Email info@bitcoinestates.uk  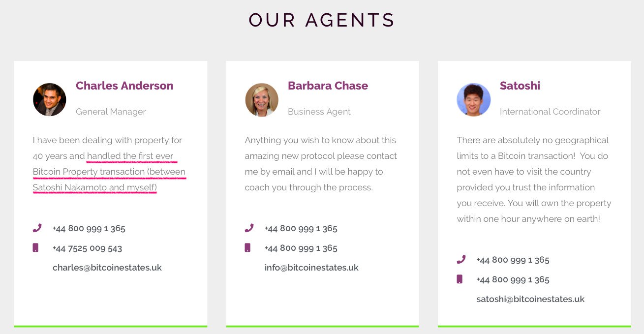point(311,268)
